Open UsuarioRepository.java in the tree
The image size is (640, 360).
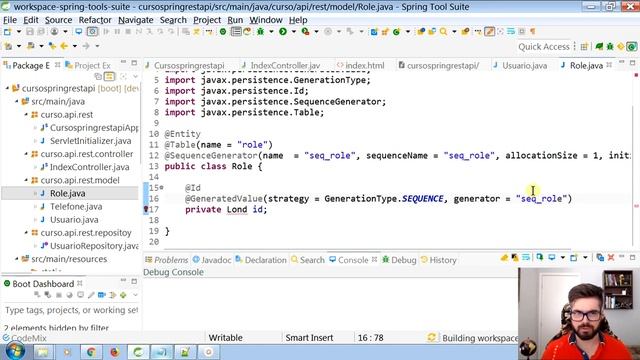click(94, 246)
